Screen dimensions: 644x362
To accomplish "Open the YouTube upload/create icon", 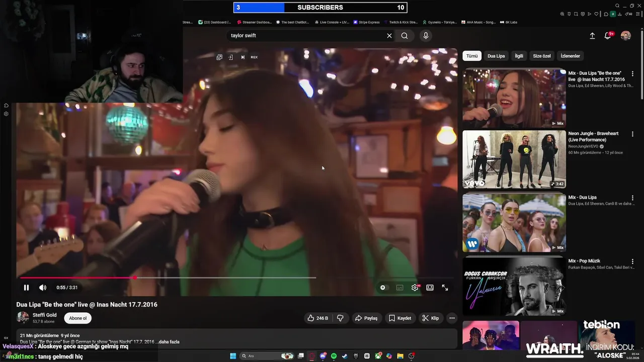I will click(x=592, y=36).
